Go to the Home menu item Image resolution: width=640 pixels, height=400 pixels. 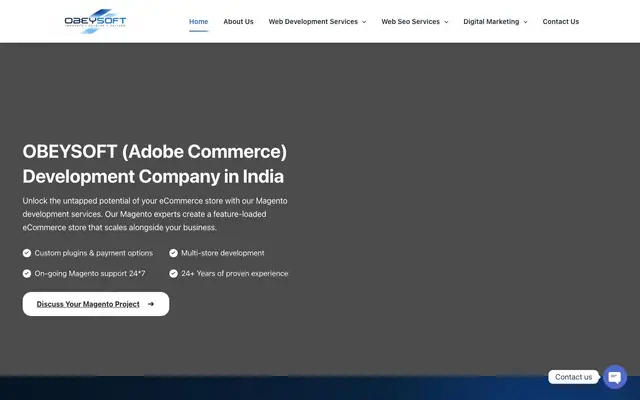[198, 22]
